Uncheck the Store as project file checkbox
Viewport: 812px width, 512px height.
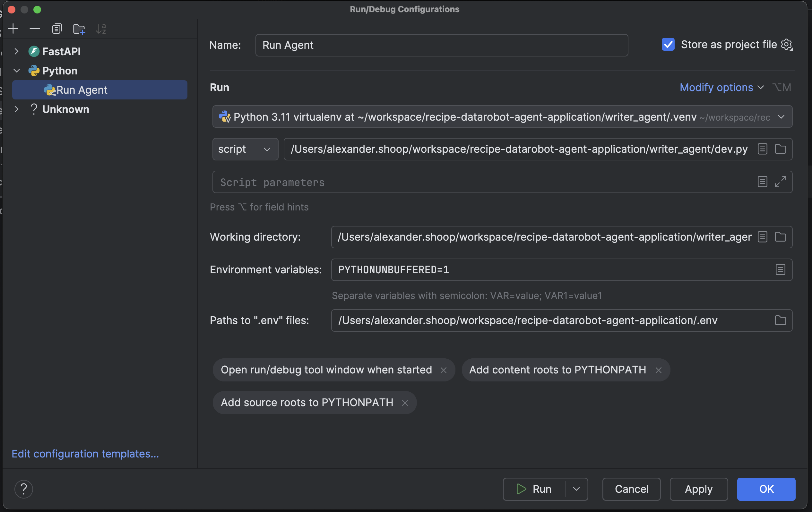[x=668, y=45]
